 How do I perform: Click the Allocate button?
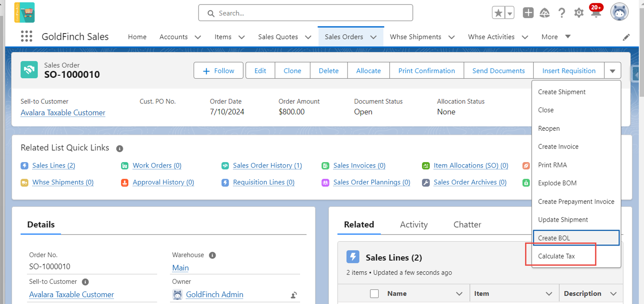369,71
